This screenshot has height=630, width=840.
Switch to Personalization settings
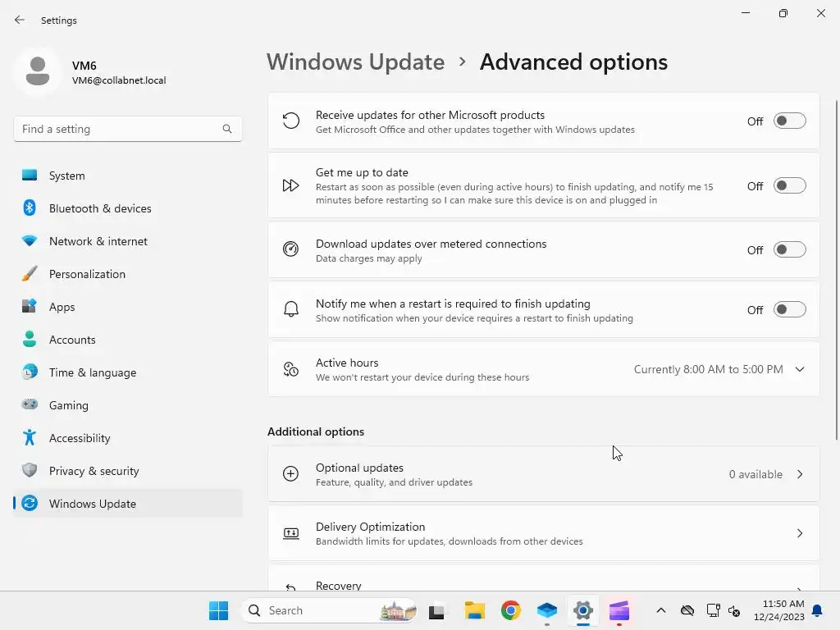[127, 274]
